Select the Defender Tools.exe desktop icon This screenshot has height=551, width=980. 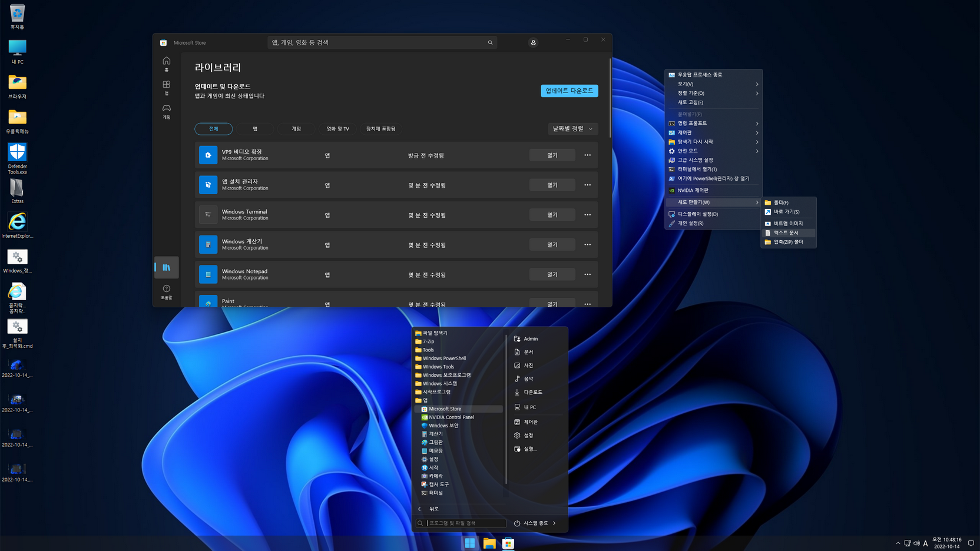coord(17,158)
